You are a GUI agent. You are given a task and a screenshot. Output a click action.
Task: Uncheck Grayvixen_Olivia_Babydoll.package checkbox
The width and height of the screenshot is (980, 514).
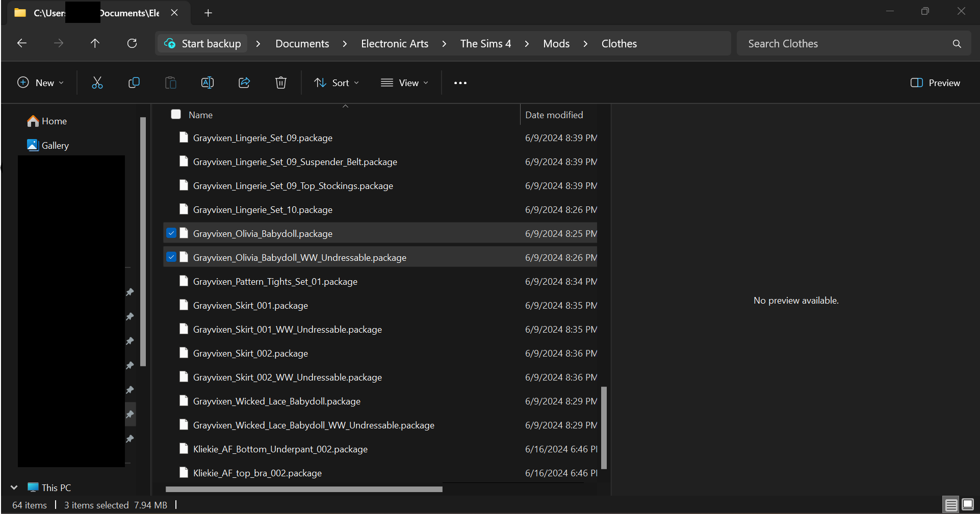coord(171,233)
